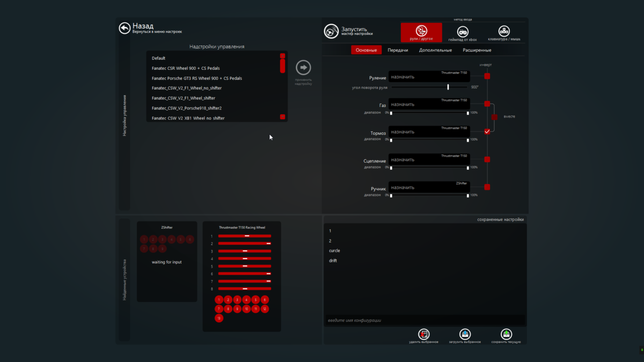Assign Ручник via назначить field

pyautogui.click(x=429, y=188)
